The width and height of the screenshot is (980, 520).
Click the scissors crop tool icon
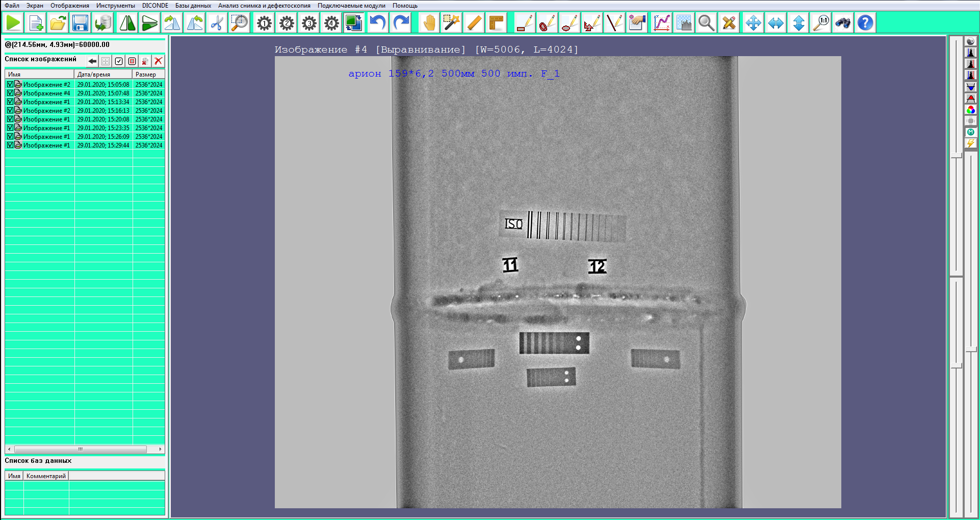tap(217, 23)
